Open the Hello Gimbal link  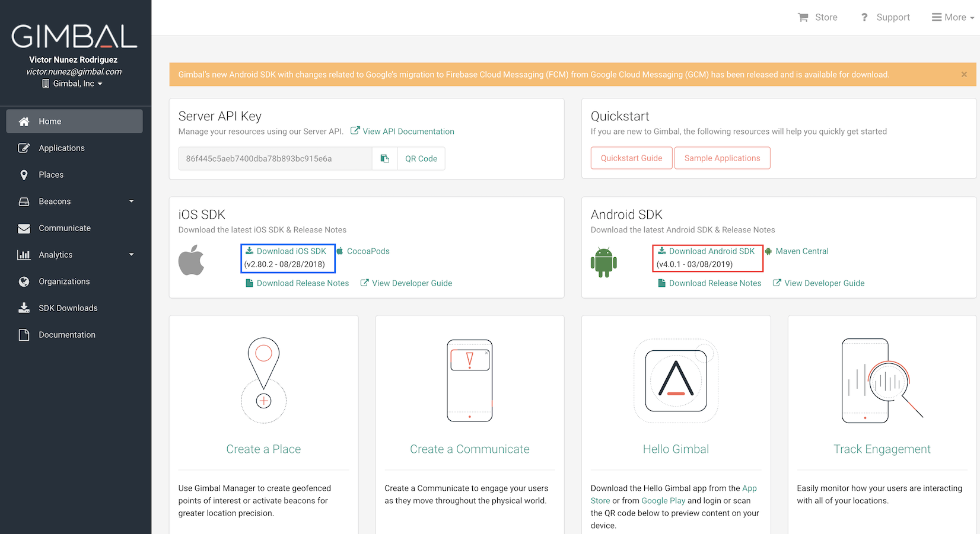point(676,449)
